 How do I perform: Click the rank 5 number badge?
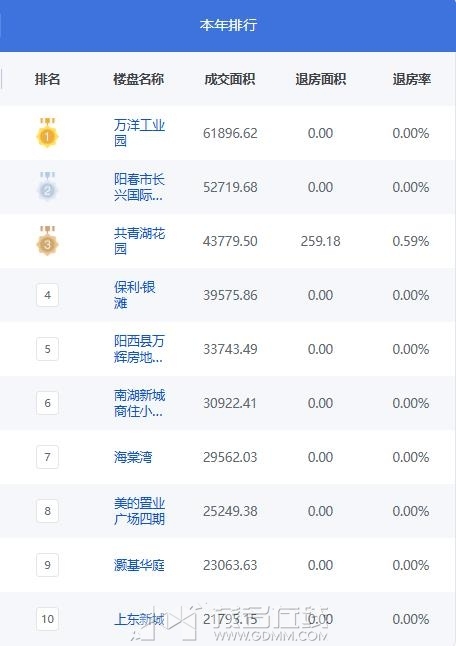tap(47, 349)
